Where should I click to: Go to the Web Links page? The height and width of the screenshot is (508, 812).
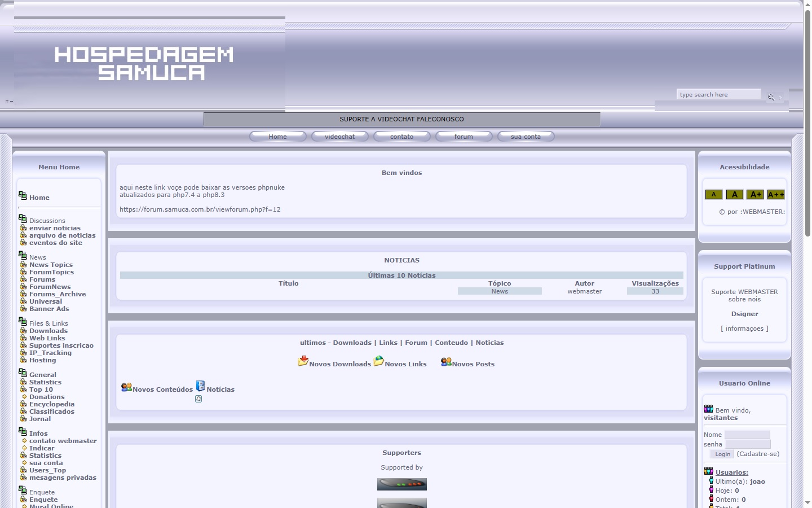point(47,338)
